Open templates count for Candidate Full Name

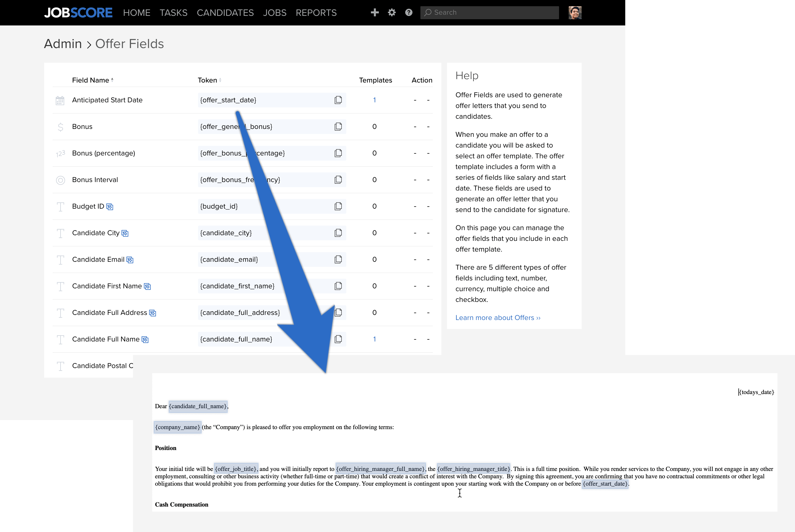click(x=374, y=339)
